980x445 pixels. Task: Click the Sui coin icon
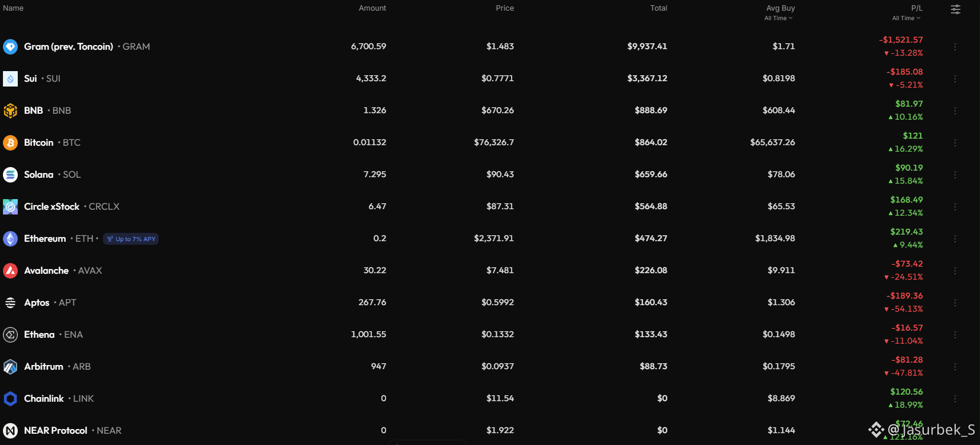tap(10, 79)
